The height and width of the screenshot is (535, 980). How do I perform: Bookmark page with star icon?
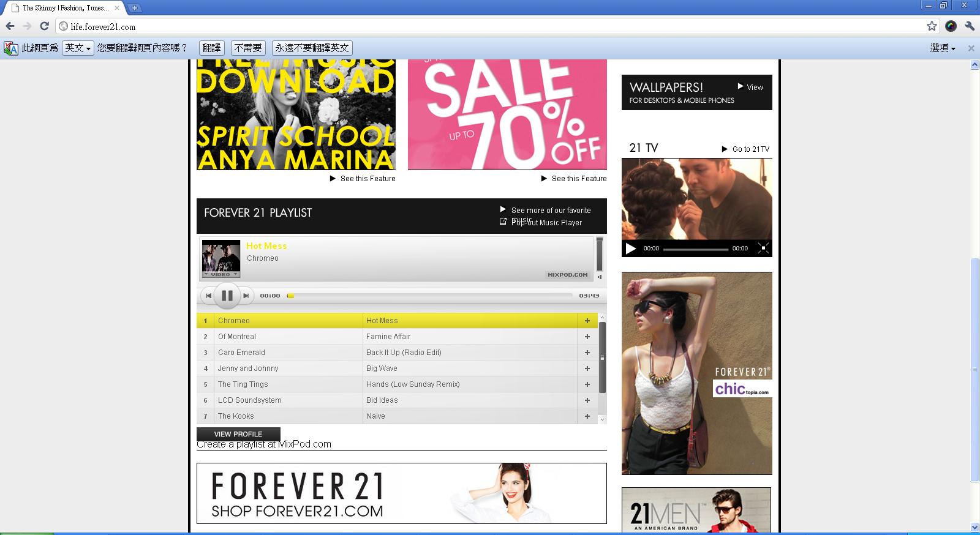[932, 26]
